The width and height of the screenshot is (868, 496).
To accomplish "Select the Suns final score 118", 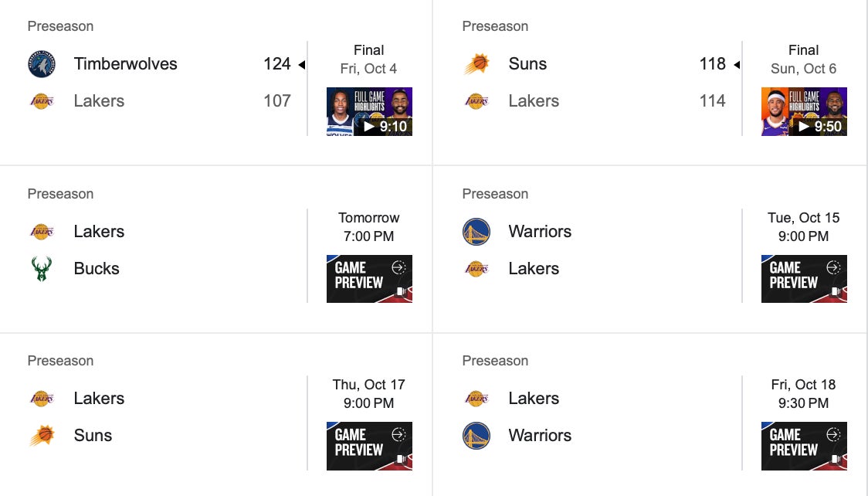I will coord(712,64).
